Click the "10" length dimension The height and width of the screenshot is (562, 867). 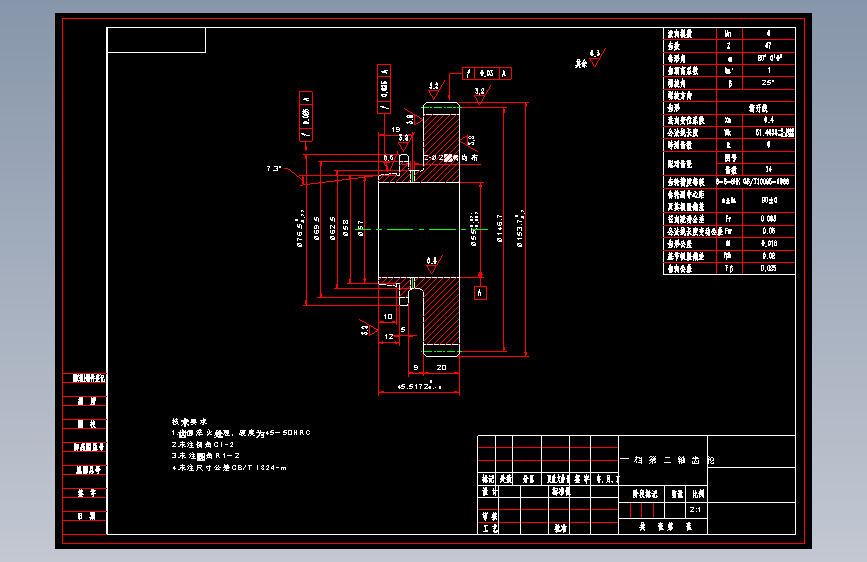[x=388, y=317]
